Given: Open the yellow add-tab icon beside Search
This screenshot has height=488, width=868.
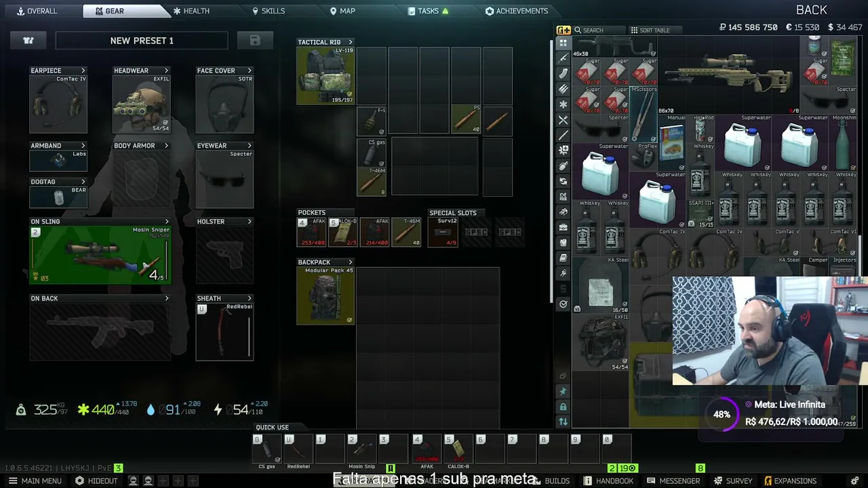Looking at the screenshot, I should (x=564, y=30).
